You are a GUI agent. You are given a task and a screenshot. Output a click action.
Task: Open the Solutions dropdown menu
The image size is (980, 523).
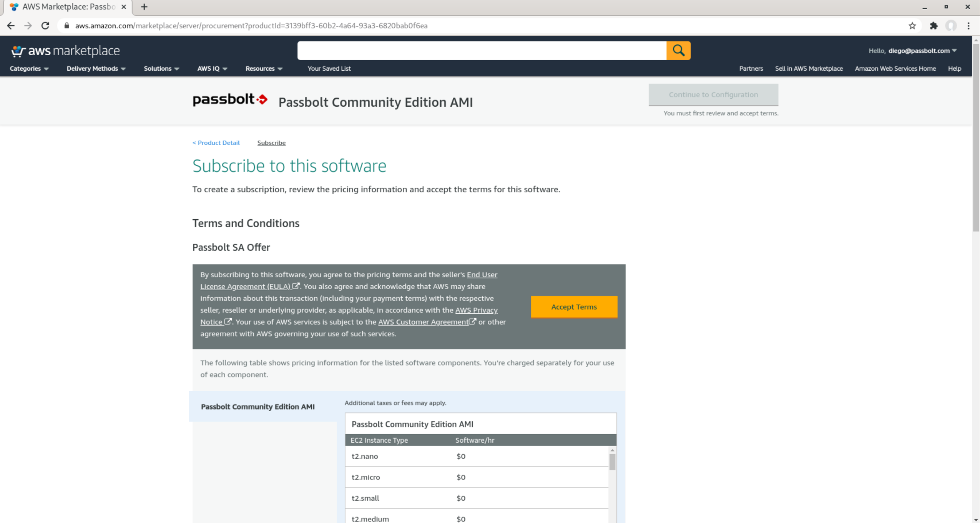[x=160, y=69]
